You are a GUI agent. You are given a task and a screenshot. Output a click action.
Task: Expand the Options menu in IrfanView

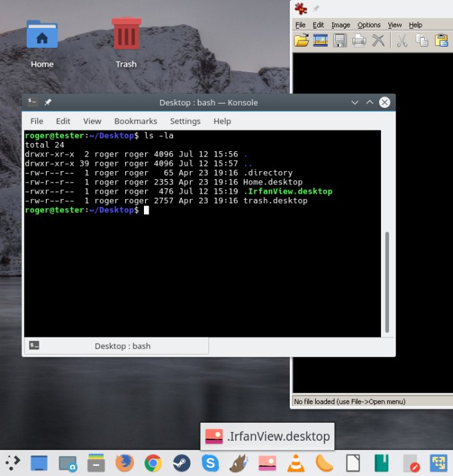point(369,25)
